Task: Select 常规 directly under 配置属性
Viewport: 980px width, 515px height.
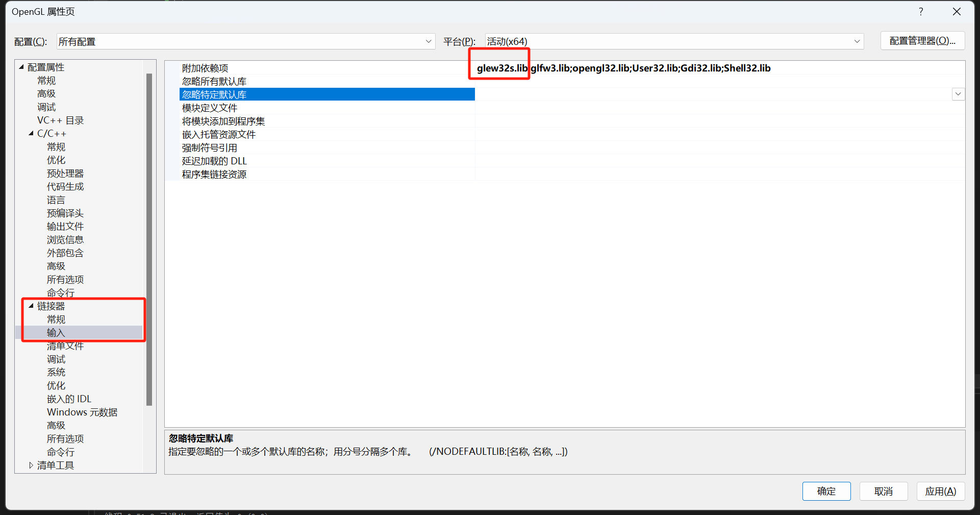Action: [x=46, y=81]
